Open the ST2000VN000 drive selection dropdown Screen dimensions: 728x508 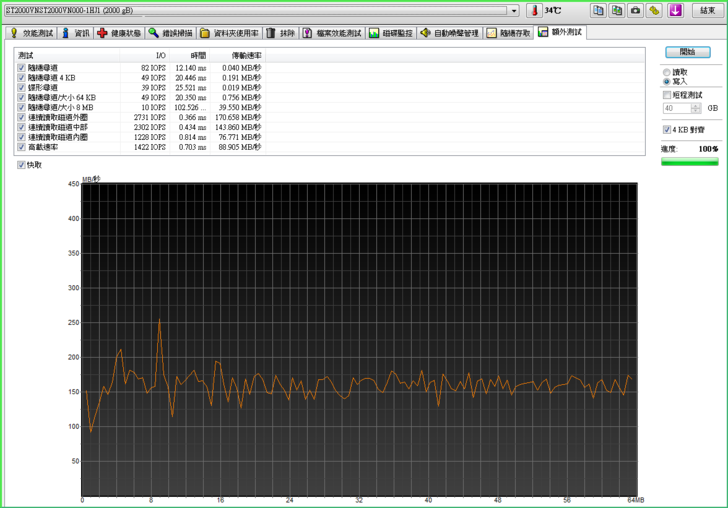514,10
